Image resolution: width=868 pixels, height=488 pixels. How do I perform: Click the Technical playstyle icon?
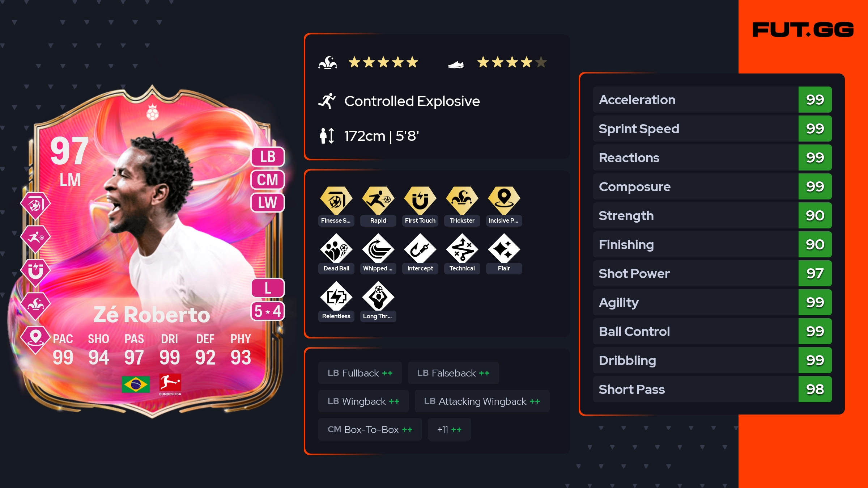point(462,248)
